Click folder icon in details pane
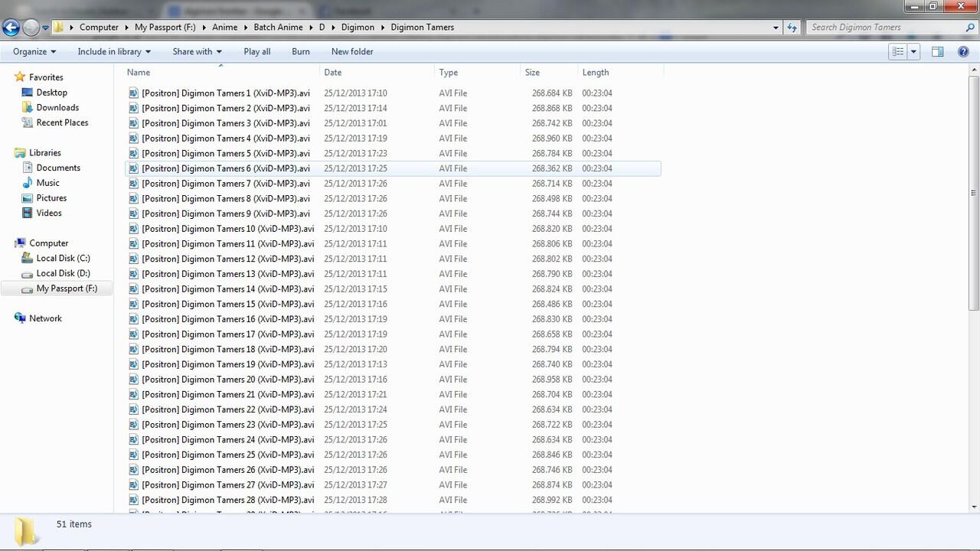The height and width of the screenshot is (551, 980). (x=26, y=530)
